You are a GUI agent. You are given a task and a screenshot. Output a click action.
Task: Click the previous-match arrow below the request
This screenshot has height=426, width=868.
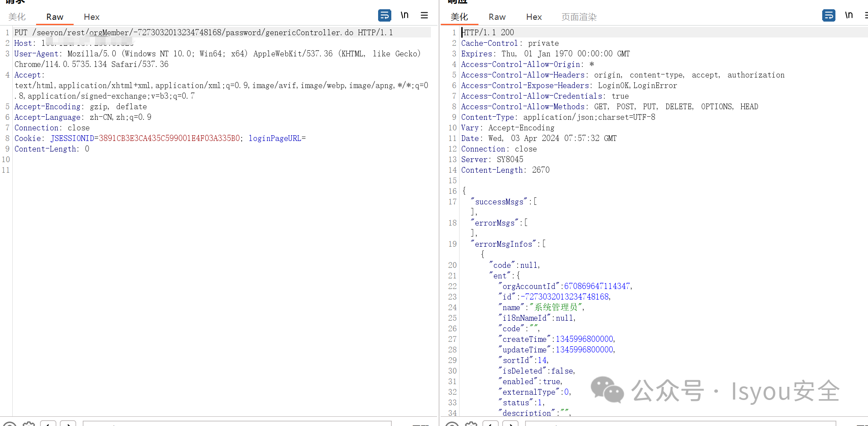tap(48, 424)
